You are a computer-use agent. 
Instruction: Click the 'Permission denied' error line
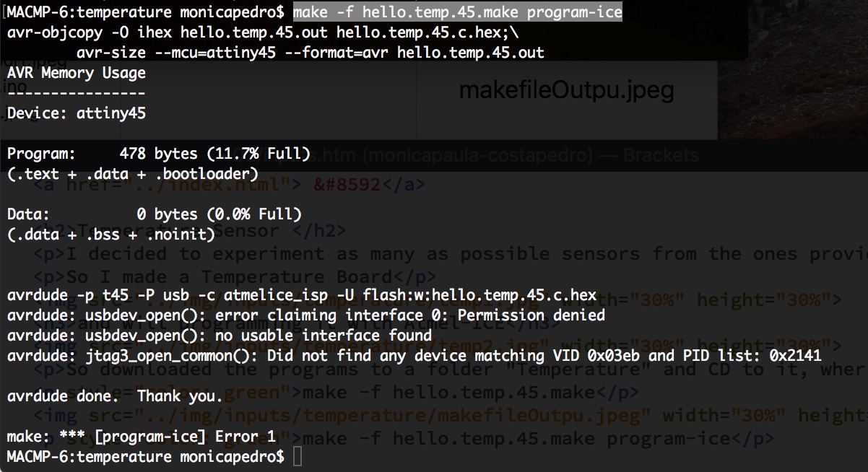click(x=306, y=315)
